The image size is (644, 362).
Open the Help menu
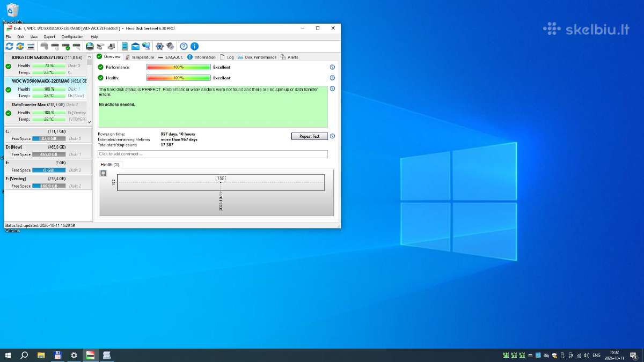[94, 37]
